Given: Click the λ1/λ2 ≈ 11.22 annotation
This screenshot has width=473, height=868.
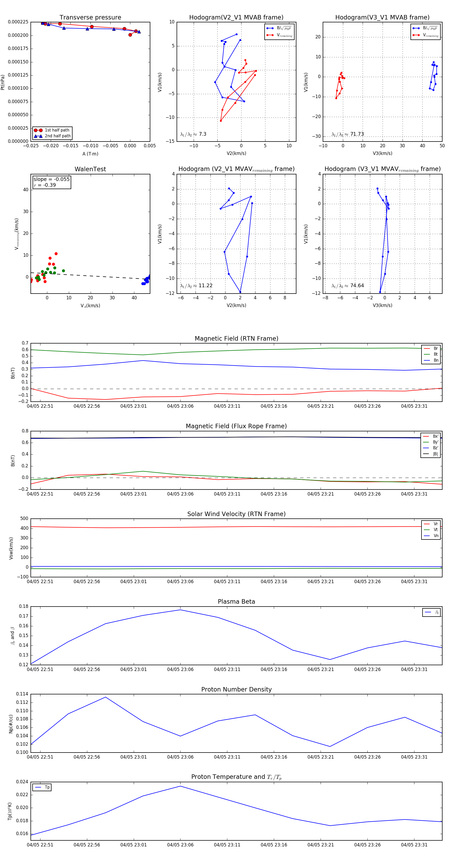Looking at the screenshot, I should click(196, 286).
